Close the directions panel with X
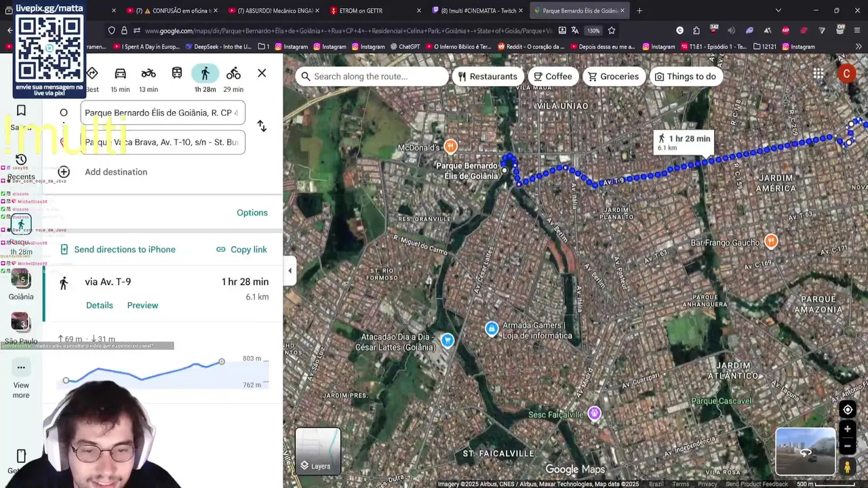Image resolution: width=868 pixels, height=488 pixels. [262, 73]
